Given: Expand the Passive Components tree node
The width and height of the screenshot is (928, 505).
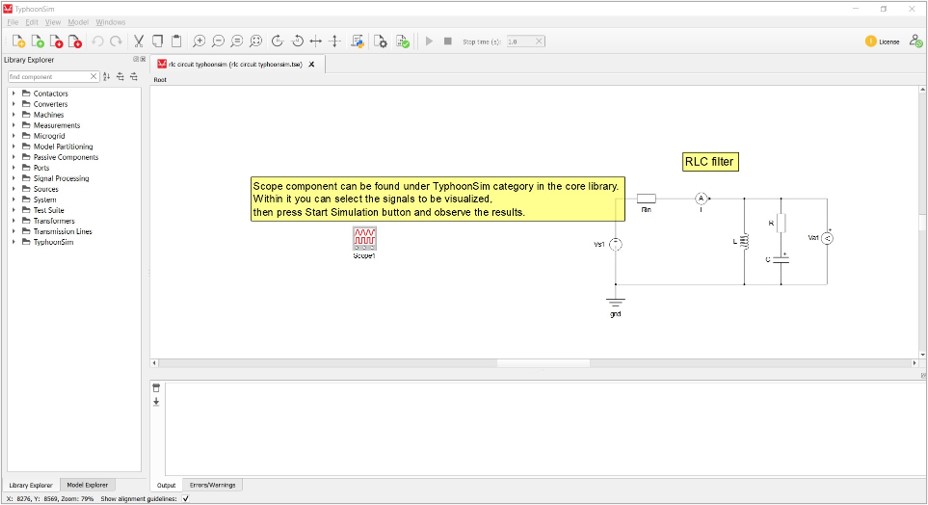Looking at the screenshot, I should tap(14, 157).
